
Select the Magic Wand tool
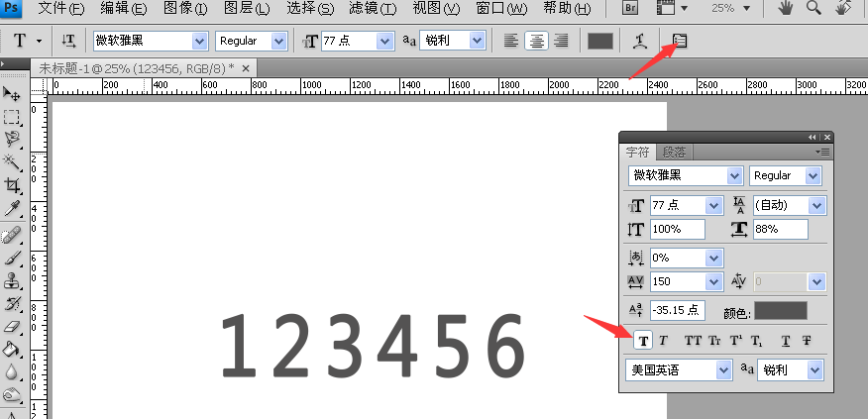coord(12,162)
